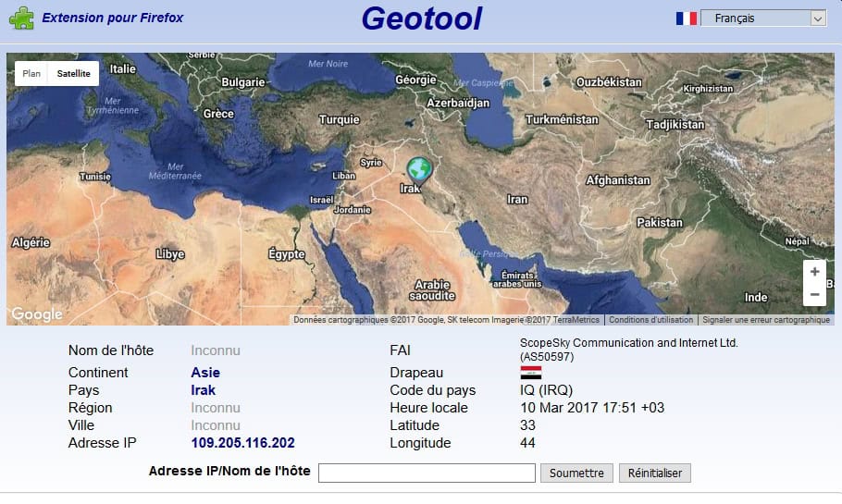842x504 pixels.
Task: Click latitude value 33
Action: 527,425
